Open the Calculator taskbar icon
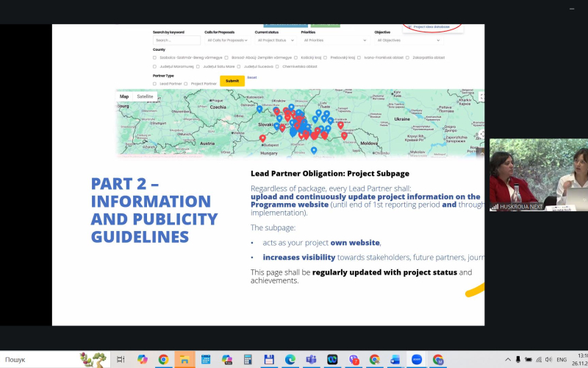The image size is (588, 368). [248, 359]
